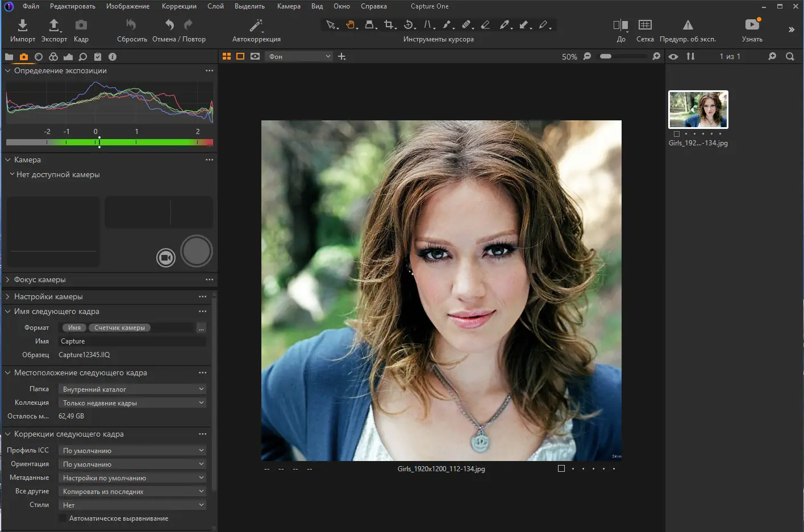The height and width of the screenshot is (532, 804).
Task: Toggle the browser visibility eye icon
Action: pyautogui.click(x=673, y=57)
